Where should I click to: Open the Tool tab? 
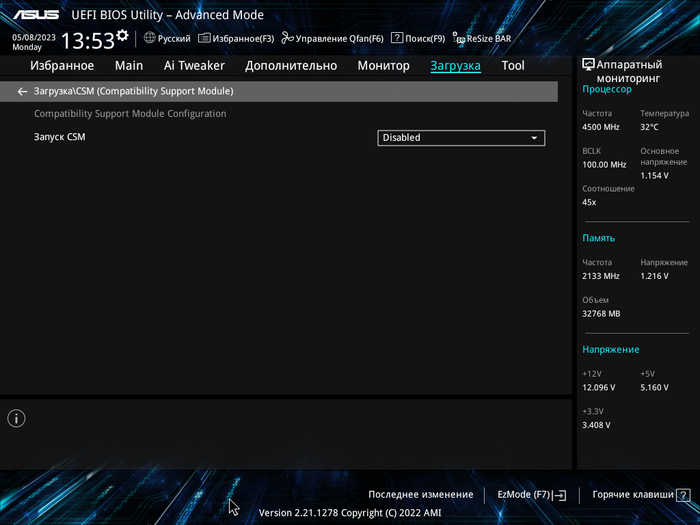pos(513,66)
